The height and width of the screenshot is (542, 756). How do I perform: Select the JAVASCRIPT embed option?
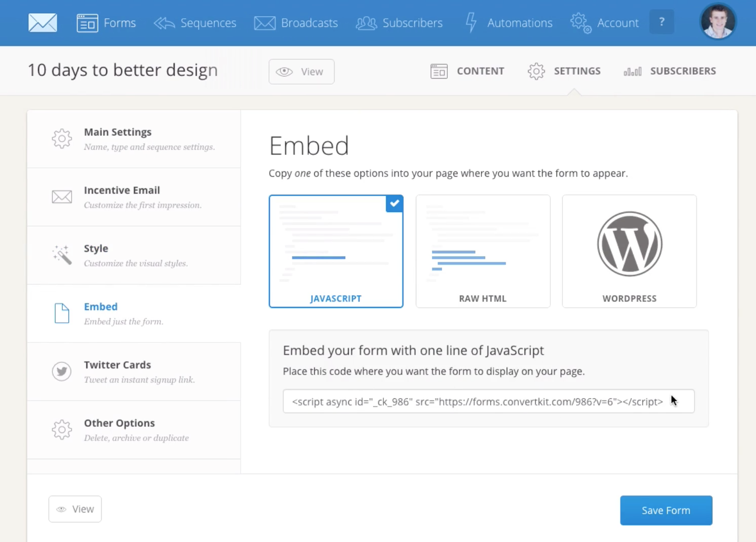click(x=336, y=251)
